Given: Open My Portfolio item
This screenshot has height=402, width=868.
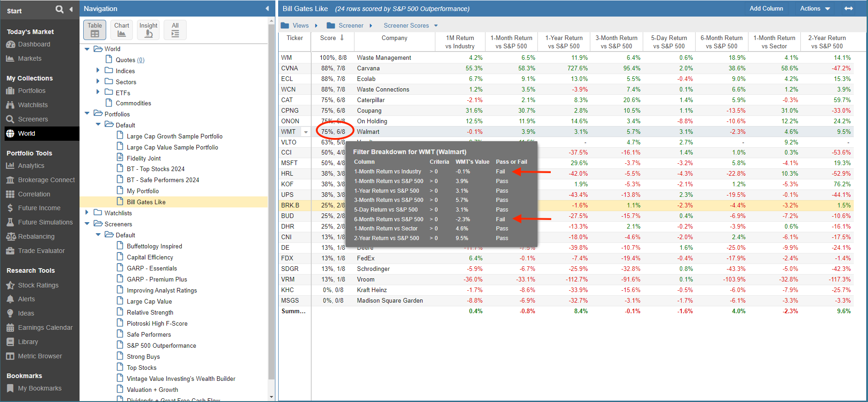Looking at the screenshot, I should coord(143,191).
